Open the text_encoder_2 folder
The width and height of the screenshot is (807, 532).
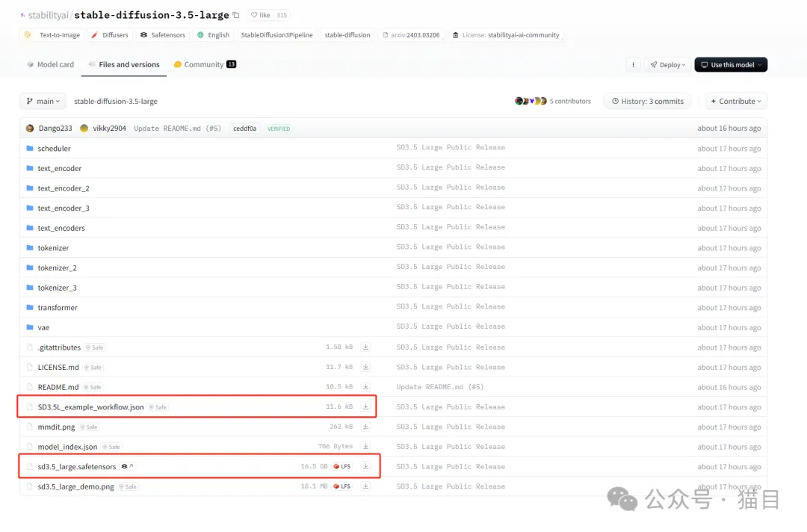tap(64, 188)
